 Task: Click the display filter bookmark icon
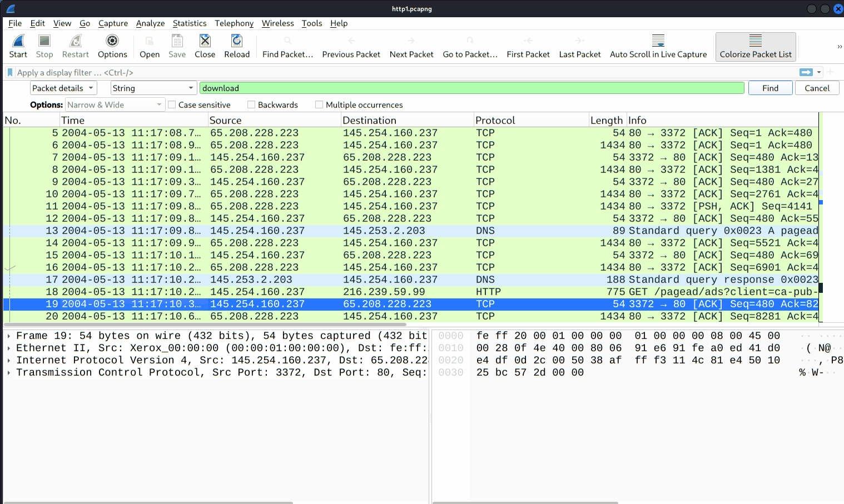pyautogui.click(x=10, y=72)
